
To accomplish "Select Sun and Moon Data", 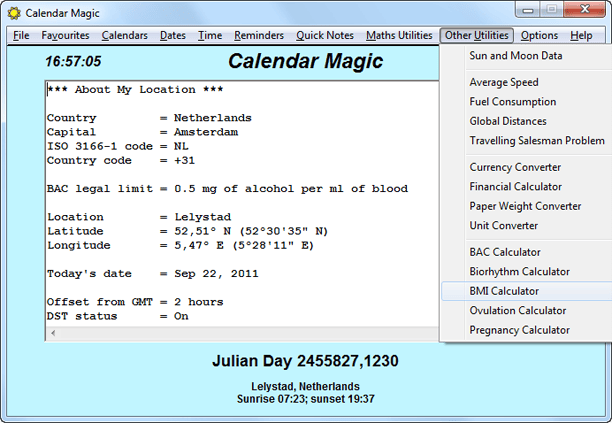I will pos(527,56).
